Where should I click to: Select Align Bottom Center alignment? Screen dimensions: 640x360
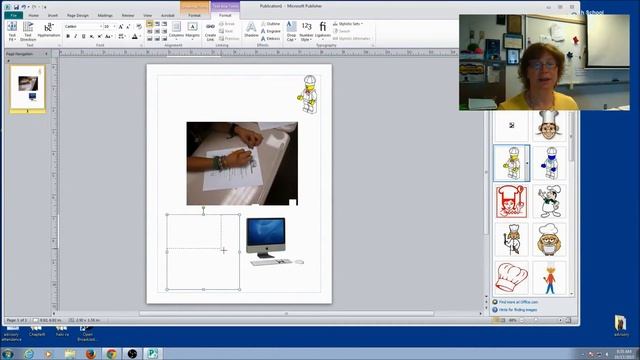pyautogui.click(x=157, y=38)
